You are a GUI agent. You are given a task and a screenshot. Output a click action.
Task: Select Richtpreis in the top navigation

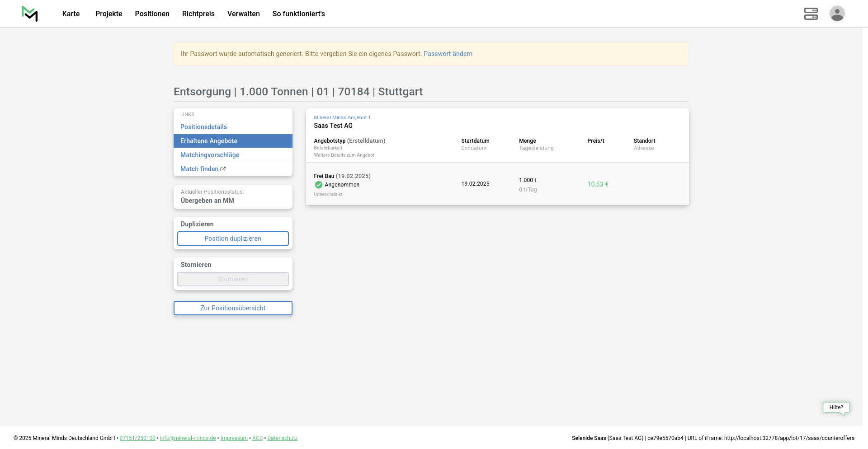[198, 14]
